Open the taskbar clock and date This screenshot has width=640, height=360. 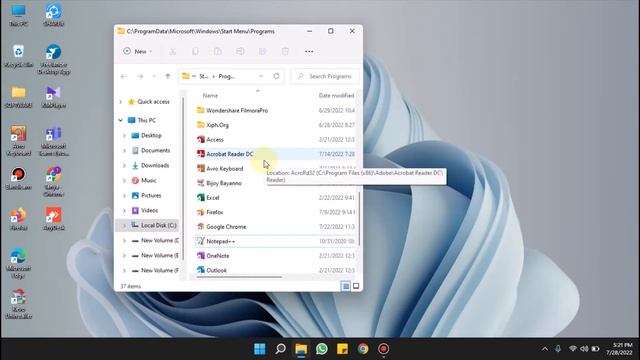click(x=620, y=349)
